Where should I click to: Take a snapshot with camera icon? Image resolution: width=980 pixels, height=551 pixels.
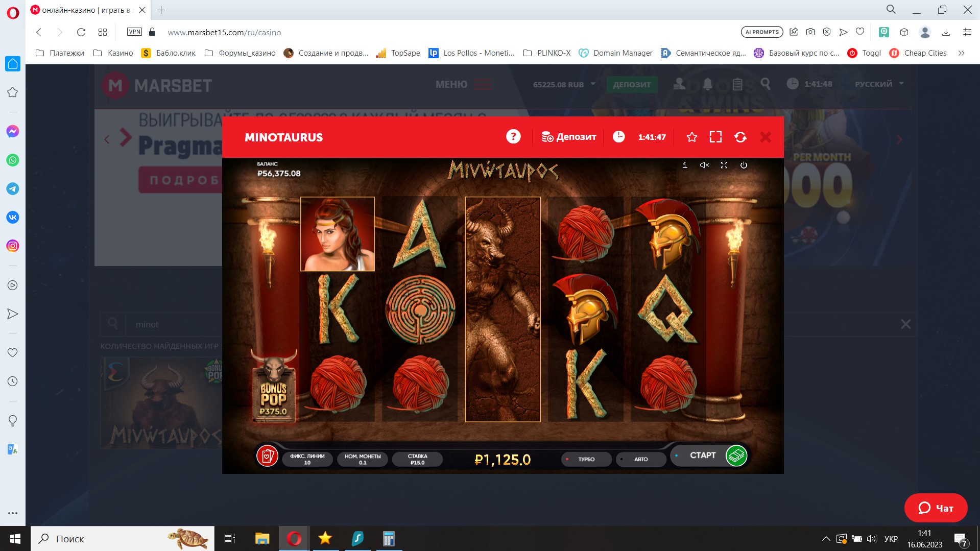click(810, 32)
